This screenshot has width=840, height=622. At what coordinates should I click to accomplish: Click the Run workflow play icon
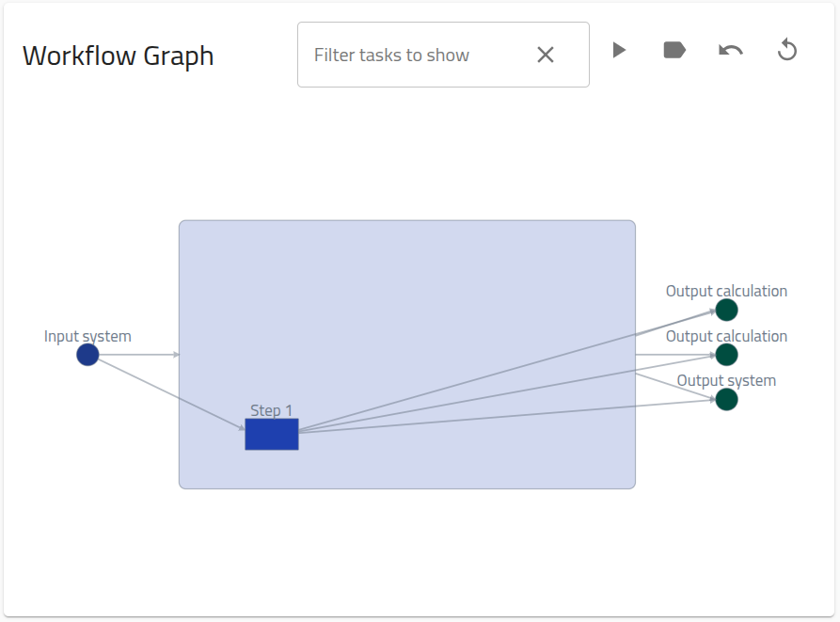[x=620, y=50]
